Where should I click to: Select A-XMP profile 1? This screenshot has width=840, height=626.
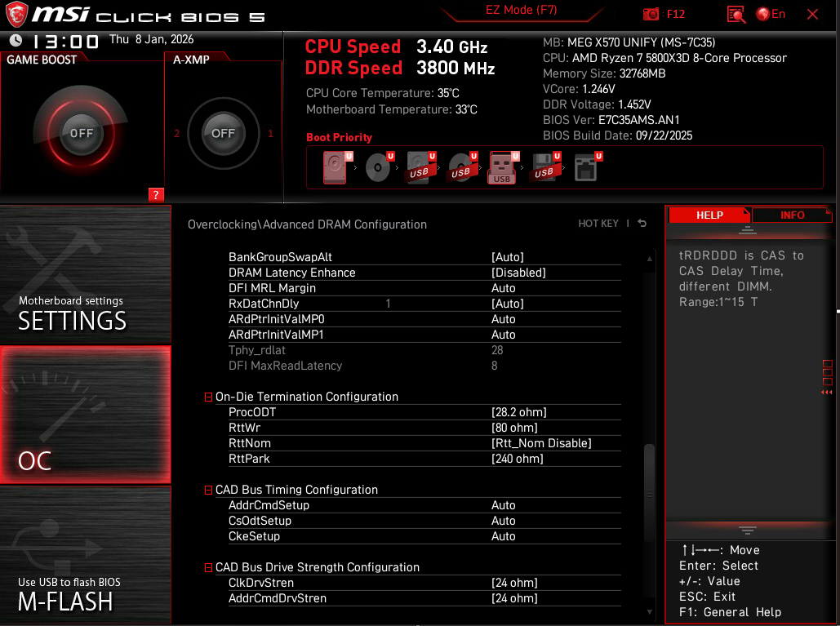pos(270,133)
